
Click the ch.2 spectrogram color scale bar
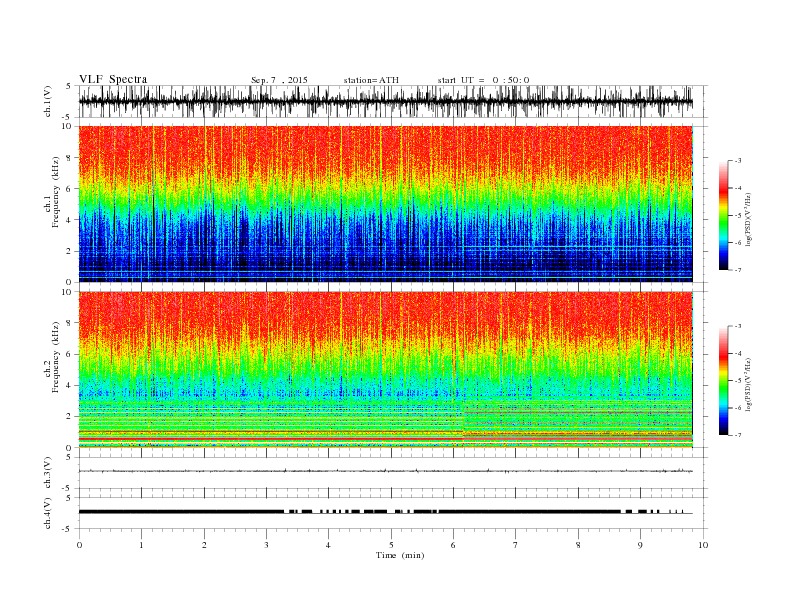[x=723, y=381]
